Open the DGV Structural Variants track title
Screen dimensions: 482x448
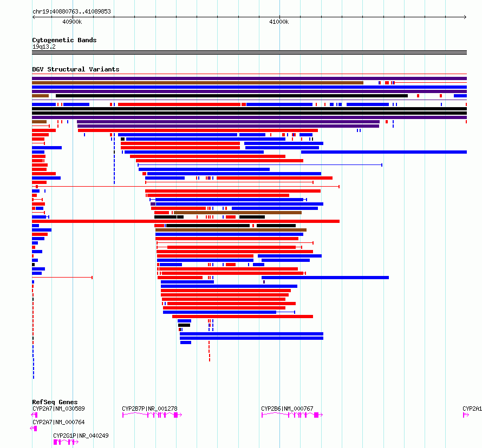[x=76, y=69]
